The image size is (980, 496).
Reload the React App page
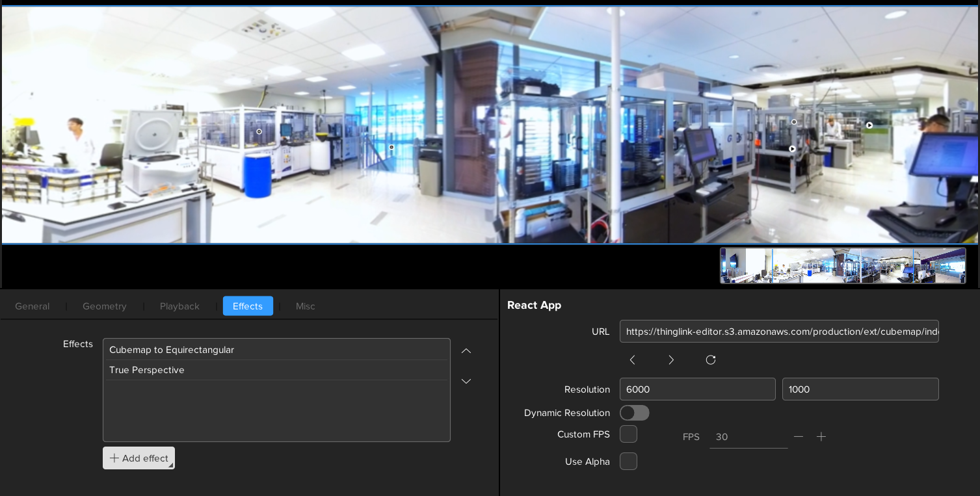[x=711, y=360]
